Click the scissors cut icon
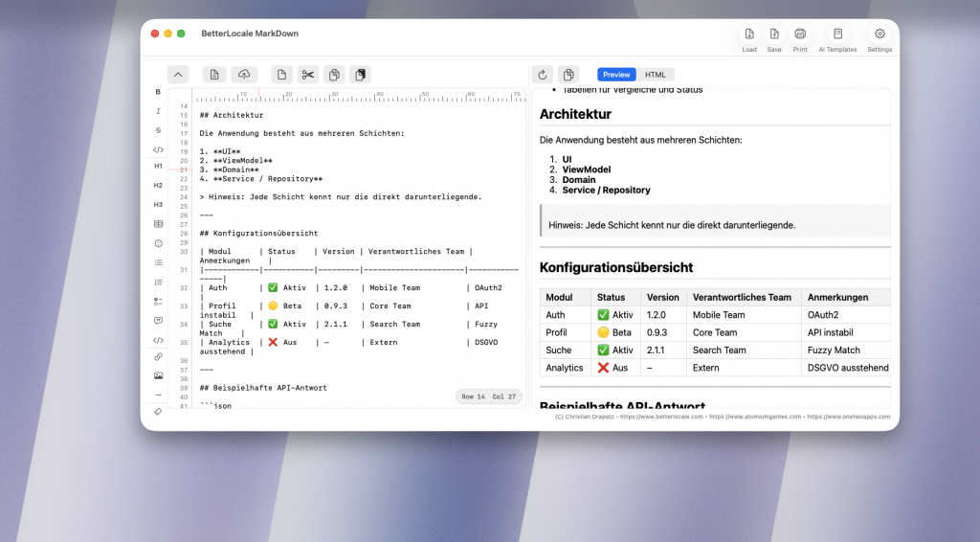The image size is (980, 542). tap(307, 75)
